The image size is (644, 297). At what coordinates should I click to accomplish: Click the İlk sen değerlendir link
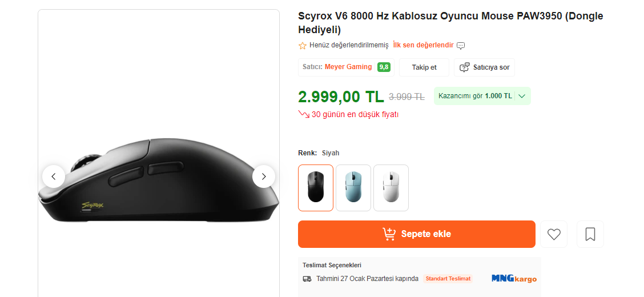tap(423, 45)
